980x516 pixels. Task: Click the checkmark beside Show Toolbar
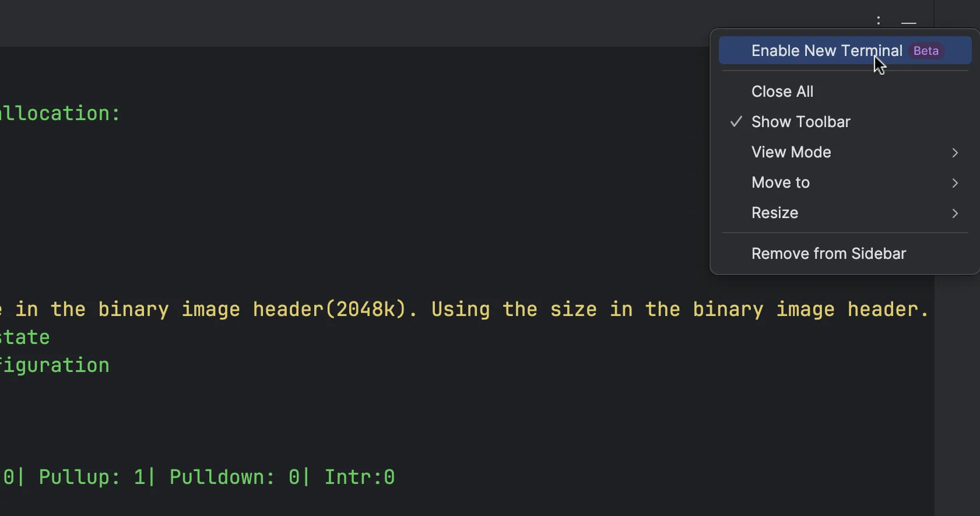(736, 122)
